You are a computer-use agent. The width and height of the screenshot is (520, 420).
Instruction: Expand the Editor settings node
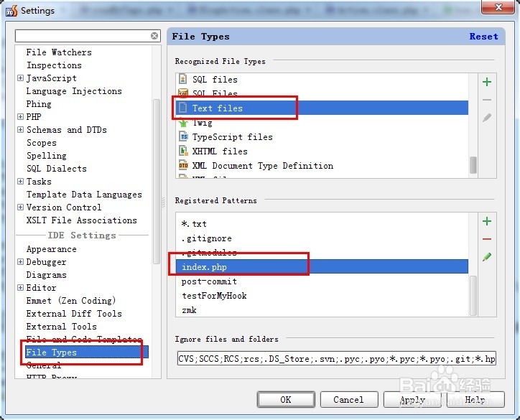(x=21, y=288)
